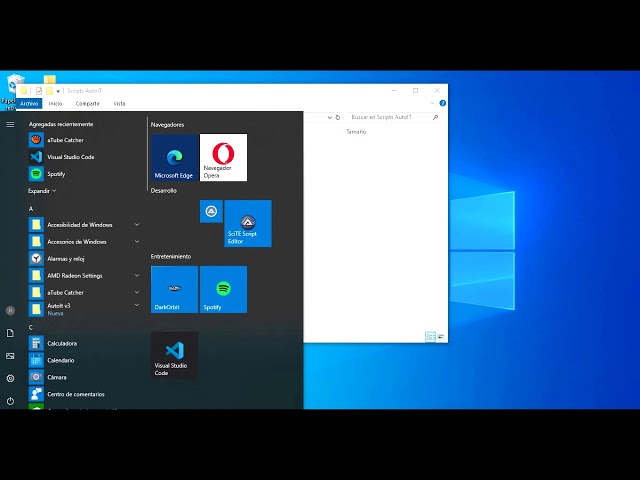
Task: Open the Archivo menu in Explorer
Action: point(29,103)
